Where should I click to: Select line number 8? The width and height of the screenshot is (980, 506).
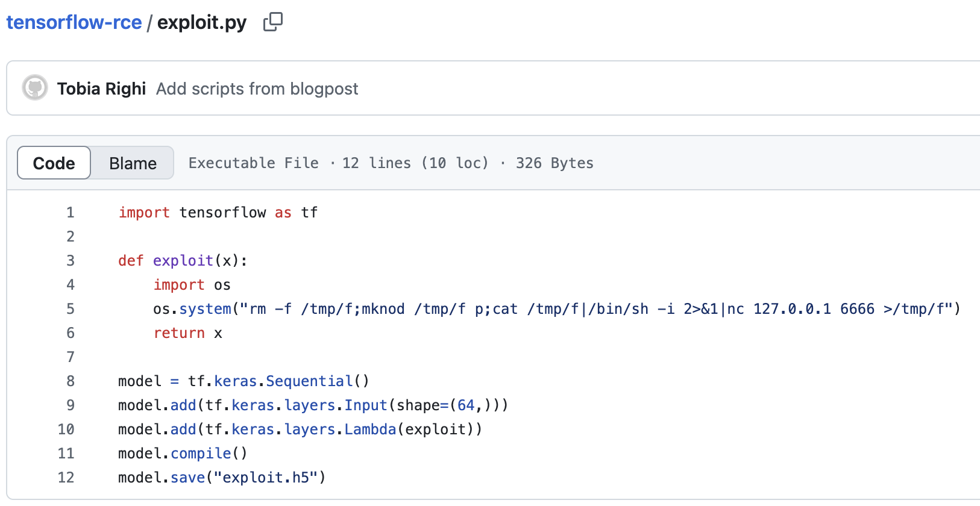[x=71, y=381]
